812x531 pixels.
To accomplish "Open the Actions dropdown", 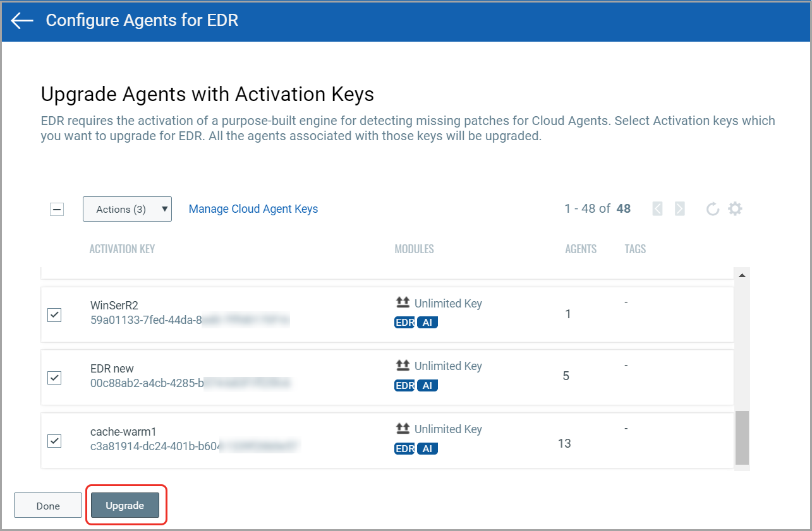I will point(127,208).
